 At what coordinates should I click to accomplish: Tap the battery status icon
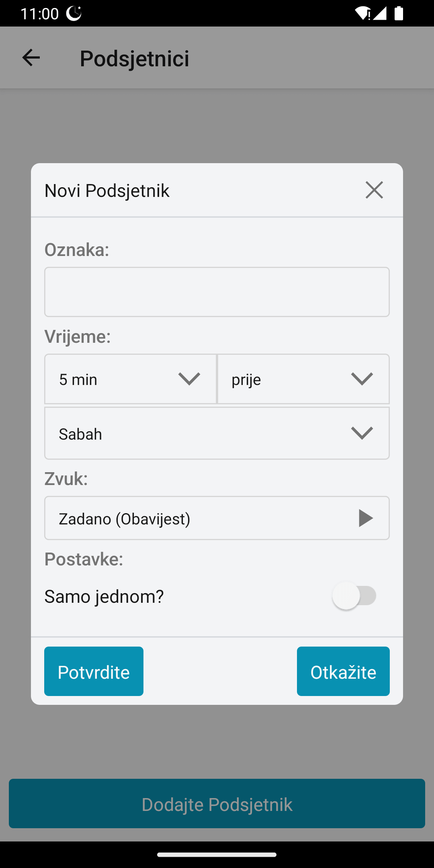[x=399, y=13]
